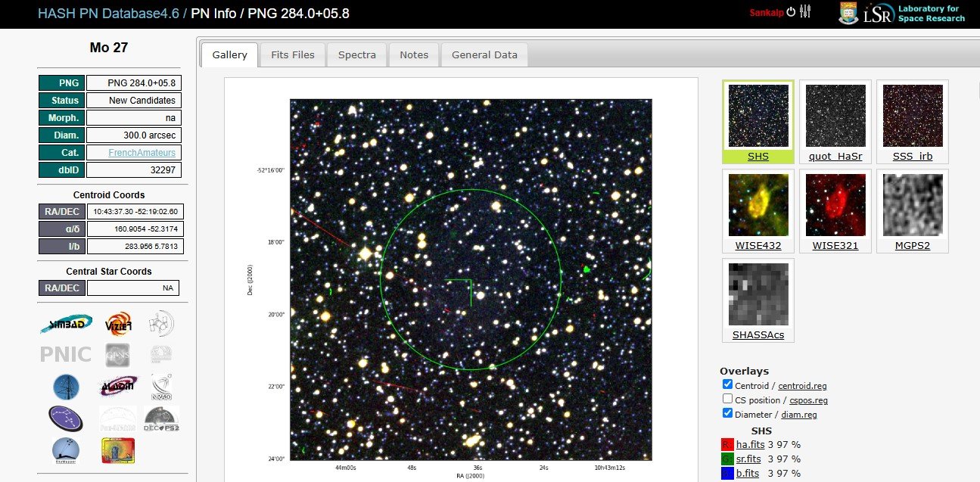Viewport: 980px width, 482px height.
Task: Switch to the Gallery tab
Action: tap(229, 54)
